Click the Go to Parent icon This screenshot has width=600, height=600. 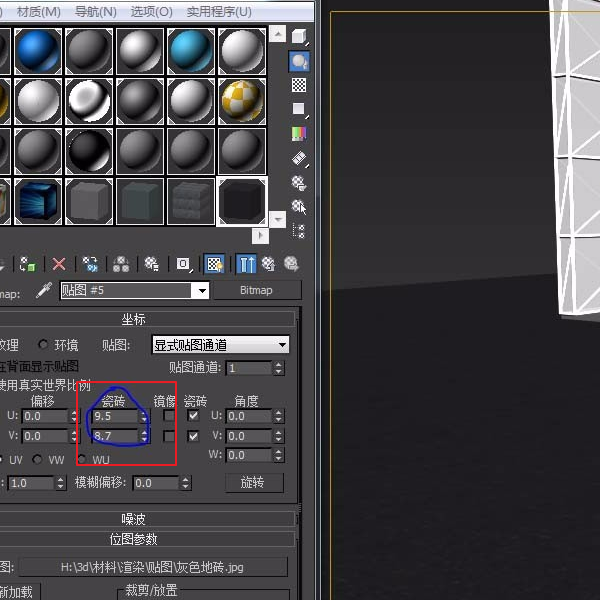tap(269, 264)
